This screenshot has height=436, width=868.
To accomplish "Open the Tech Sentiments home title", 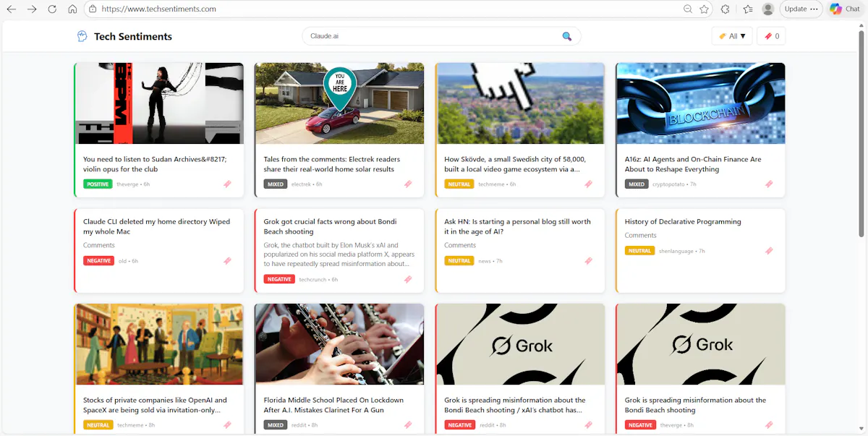I will pyautogui.click(x=133, y=36).
